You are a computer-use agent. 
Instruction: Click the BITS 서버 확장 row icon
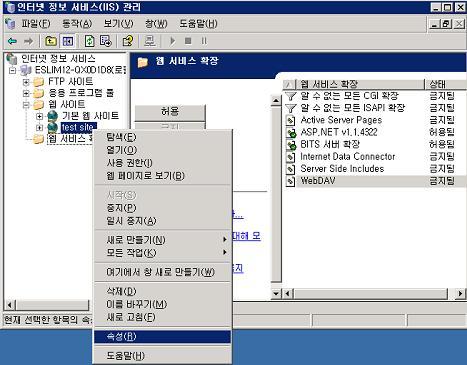[x=291, y=145]
